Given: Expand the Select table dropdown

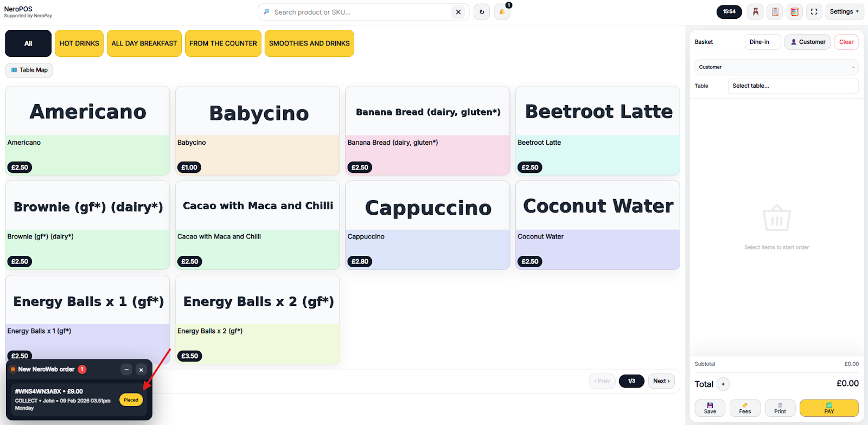Looking at the screenshot, I should point(793,86).
